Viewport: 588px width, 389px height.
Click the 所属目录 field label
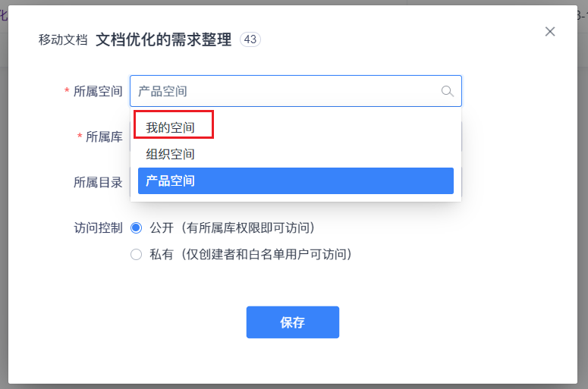[98, 183]
